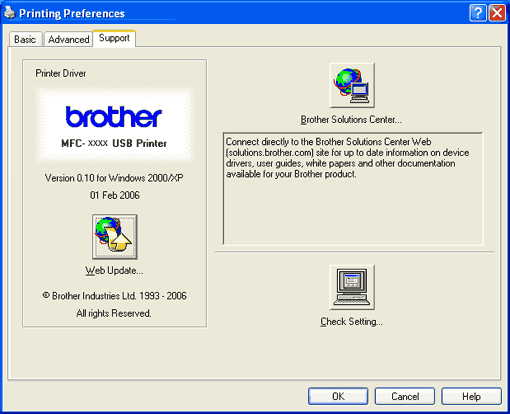Open Help with the Help button
The width and height of the screenshot is (510, 414).
coord(471,396)
